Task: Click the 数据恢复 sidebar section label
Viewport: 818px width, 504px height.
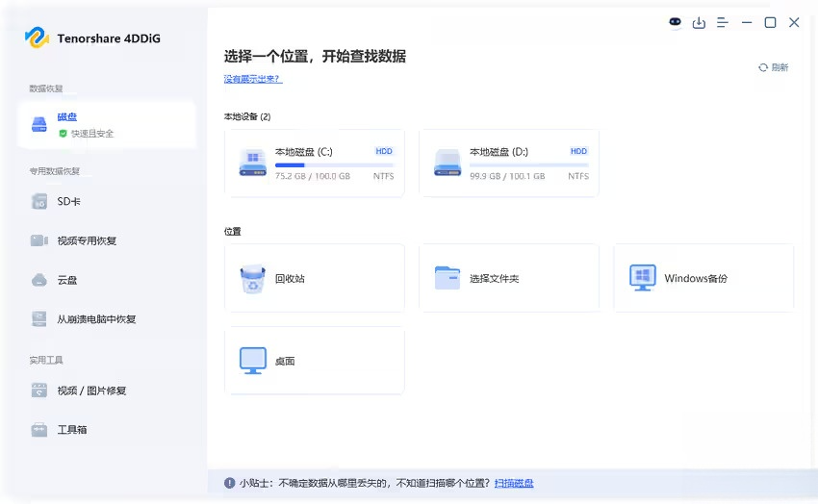Action: tap(46, 88)
